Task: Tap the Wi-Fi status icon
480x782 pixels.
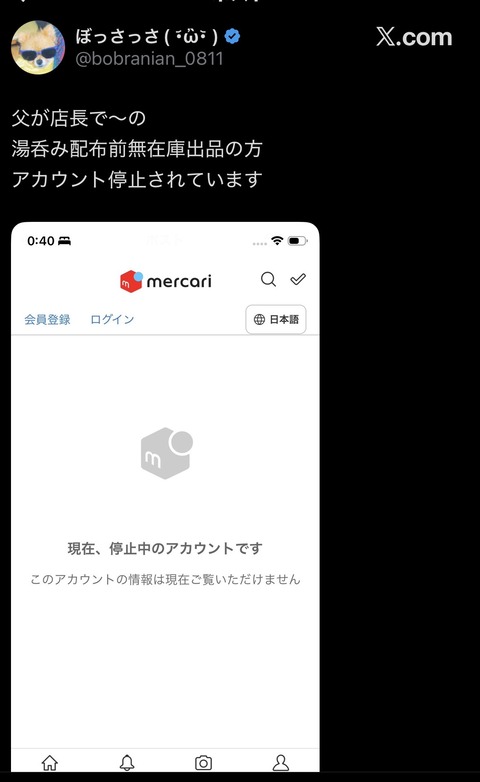Action: pyautogui.click(x=277, y=240)
